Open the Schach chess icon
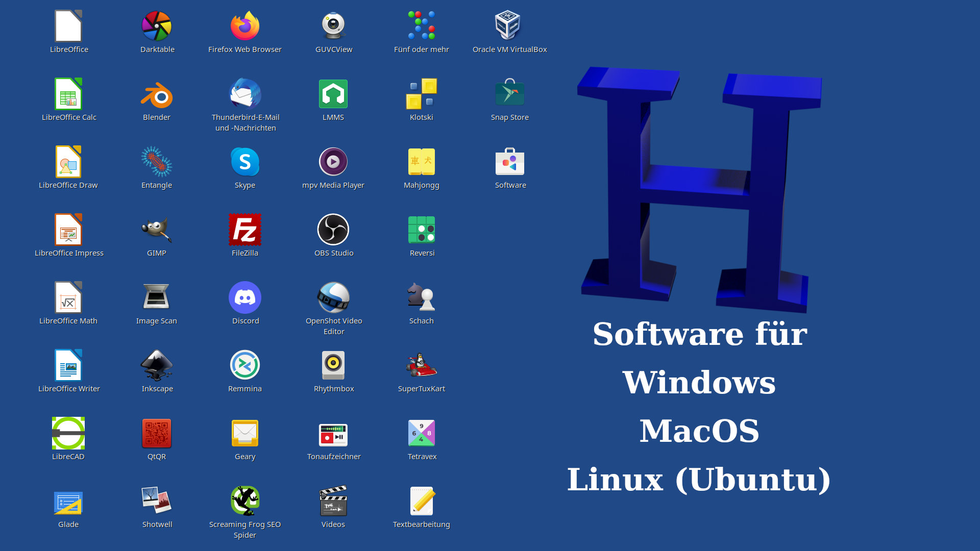 [422, 297]
